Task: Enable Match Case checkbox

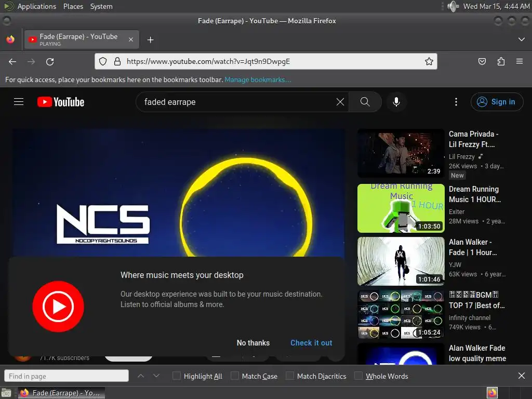Action: pos(234,376)
